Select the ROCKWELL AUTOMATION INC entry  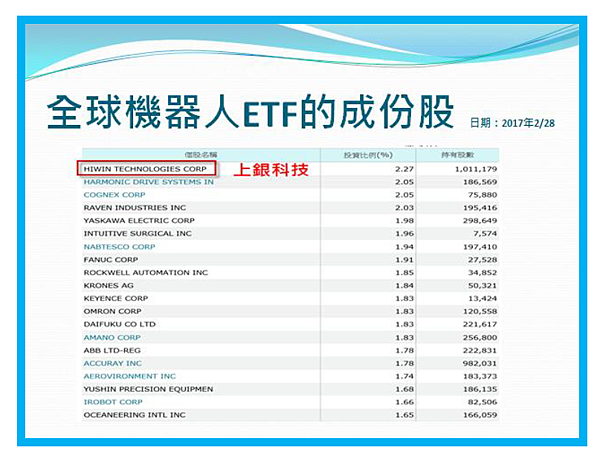(145, 273)
